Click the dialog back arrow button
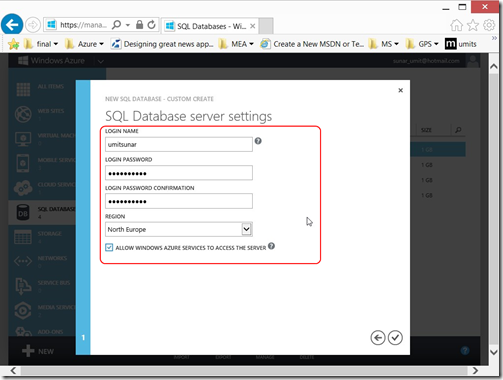This screenshot has height=380, width=503. pos(378,338)
